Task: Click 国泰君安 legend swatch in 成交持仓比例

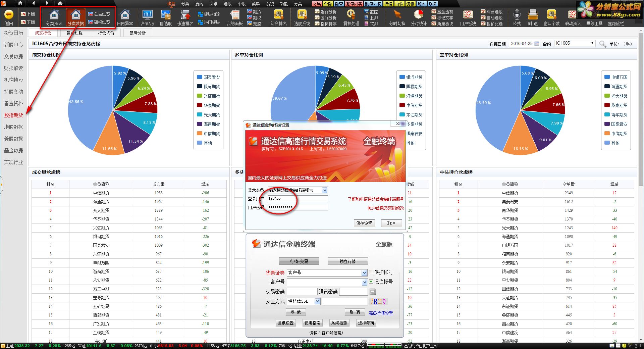Action: 199,77
